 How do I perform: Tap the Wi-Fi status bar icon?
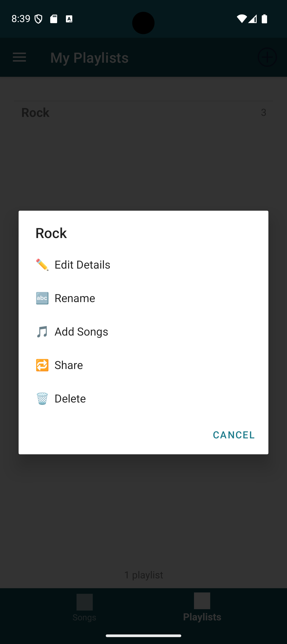click(x=242, y=19)
